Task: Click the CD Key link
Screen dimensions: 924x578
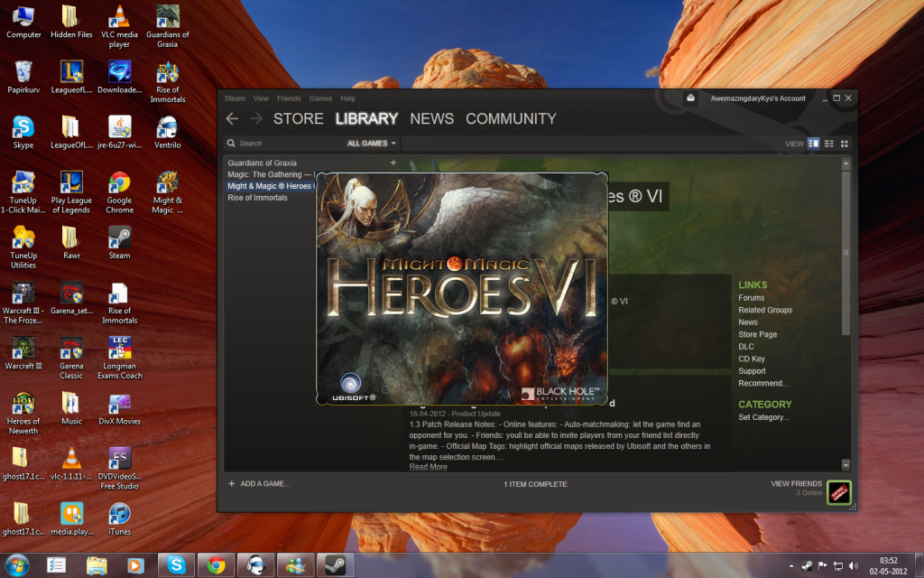Action: coord(752,359)
